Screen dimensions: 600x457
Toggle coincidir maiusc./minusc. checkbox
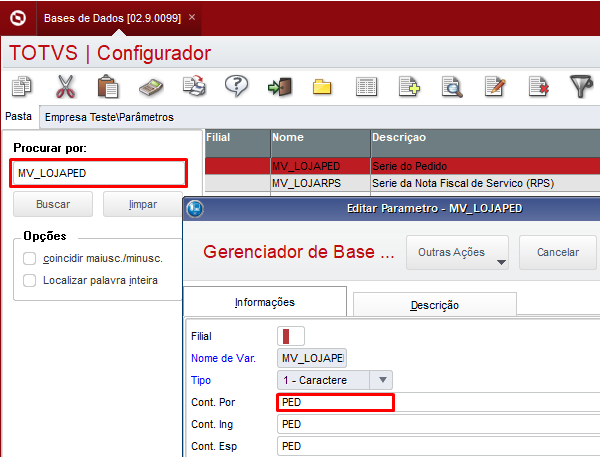pyautogui.click(x=29, y=258)
